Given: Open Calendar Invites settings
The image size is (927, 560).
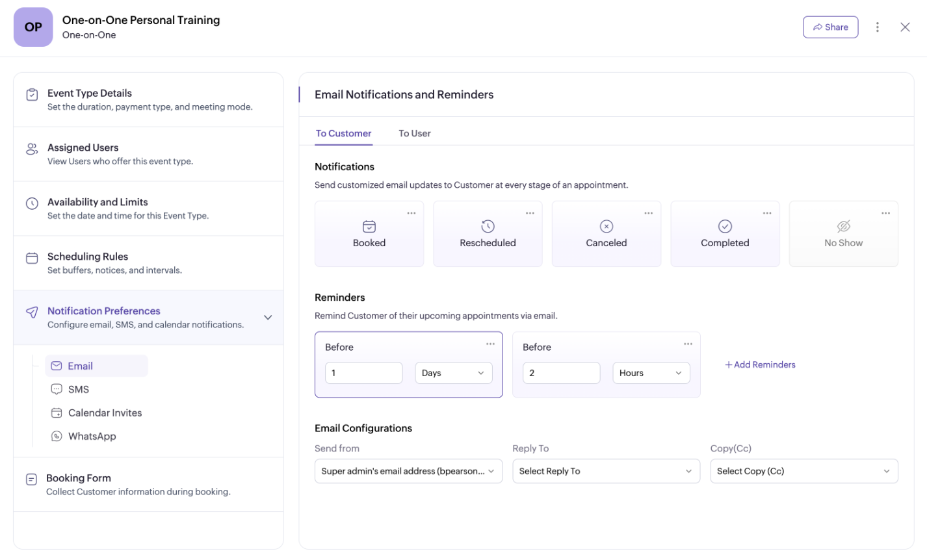Looking at the screenshot, I should click(x=96, y=413).
